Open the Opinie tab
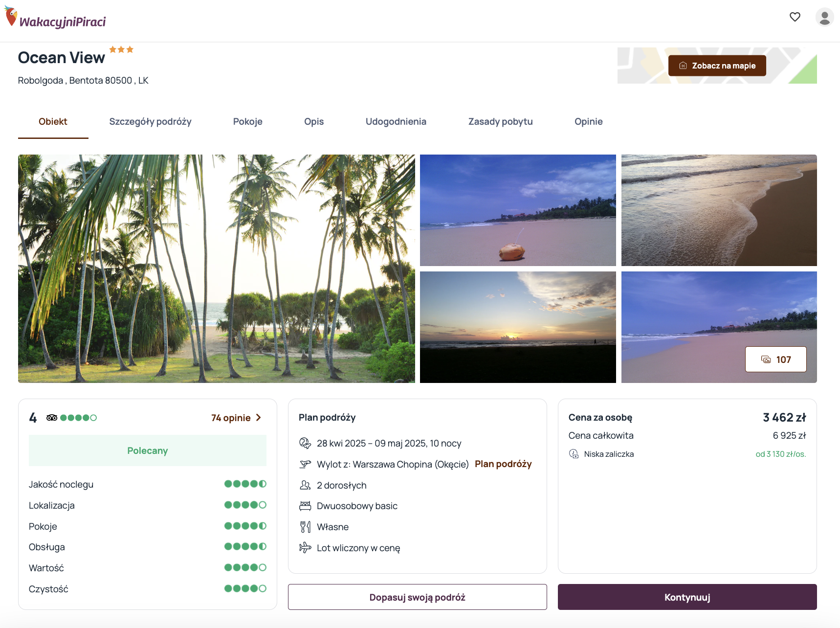This screenshot has width=840, height=628. 588,122
